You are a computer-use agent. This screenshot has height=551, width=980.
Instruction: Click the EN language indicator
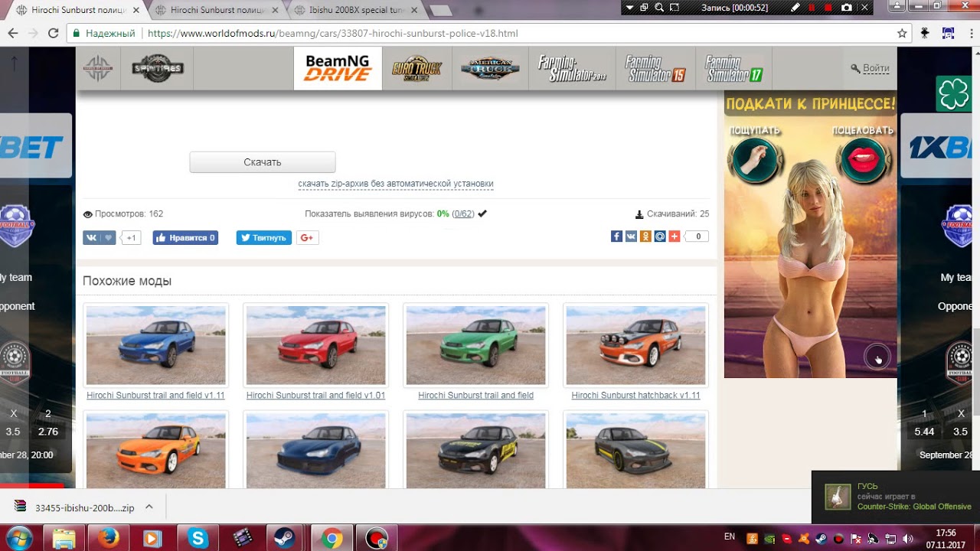(x=730, y=537)
